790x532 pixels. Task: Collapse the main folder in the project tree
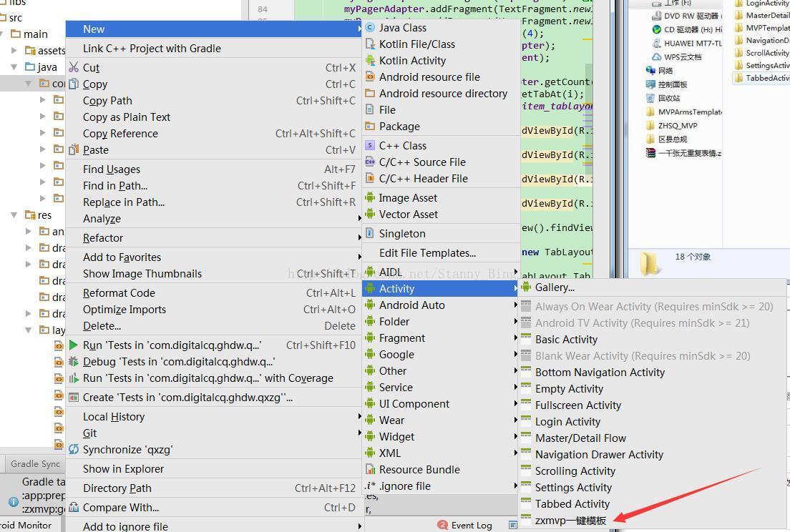(x=1, y=34)
